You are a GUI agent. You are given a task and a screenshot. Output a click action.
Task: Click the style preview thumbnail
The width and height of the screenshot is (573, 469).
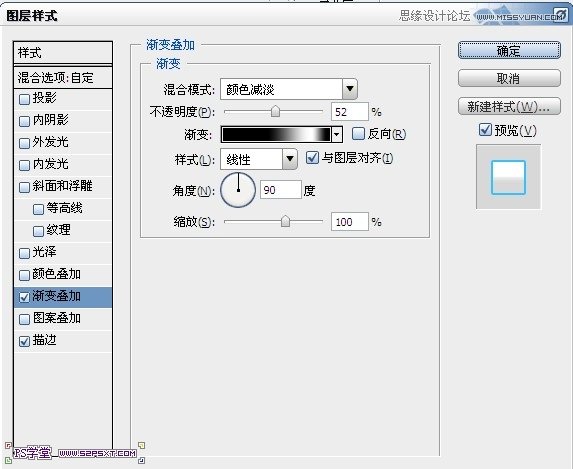(508, 177)
